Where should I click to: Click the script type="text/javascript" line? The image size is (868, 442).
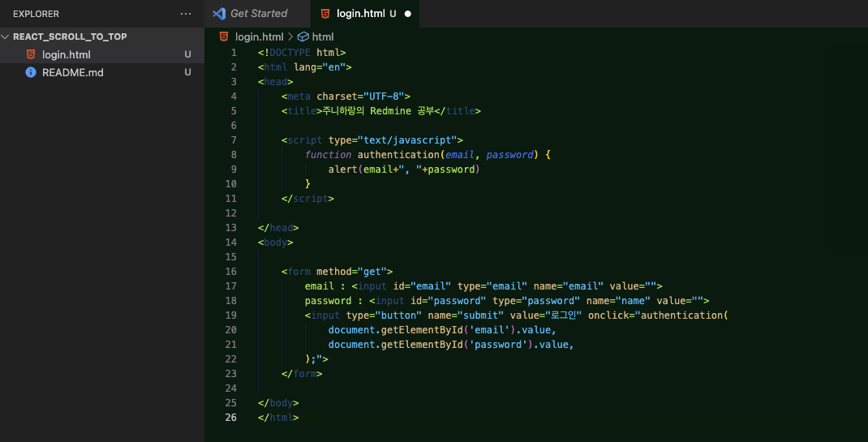(x=372, y=140)
